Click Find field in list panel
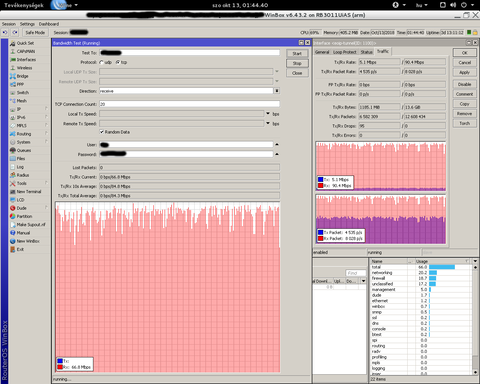 click(355, 273)
